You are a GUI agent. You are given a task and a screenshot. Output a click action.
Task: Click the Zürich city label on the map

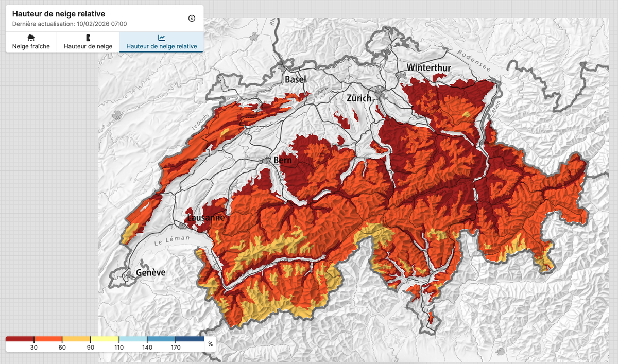click(x=359, y=98)
